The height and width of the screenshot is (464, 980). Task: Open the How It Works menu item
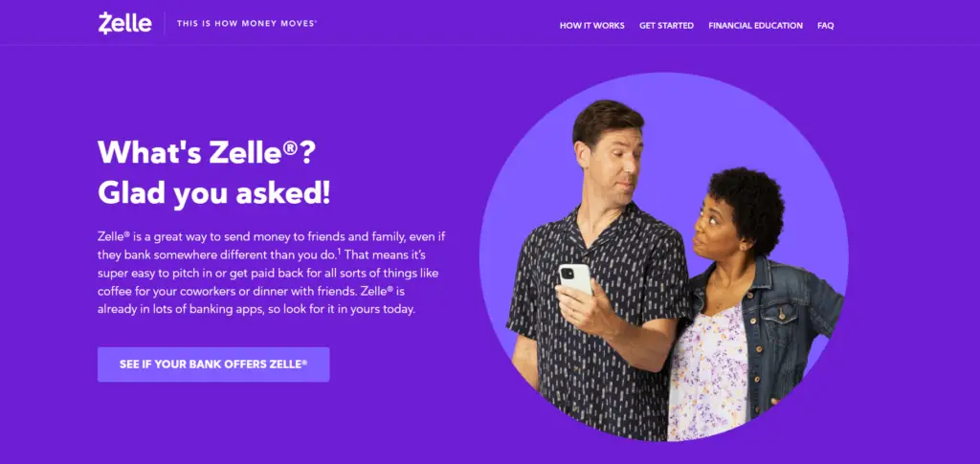[591, 26]
